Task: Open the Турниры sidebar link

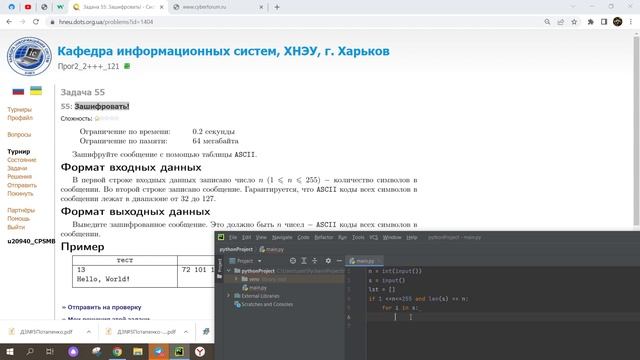Action: pyautogui.click(x=19, y=109)
